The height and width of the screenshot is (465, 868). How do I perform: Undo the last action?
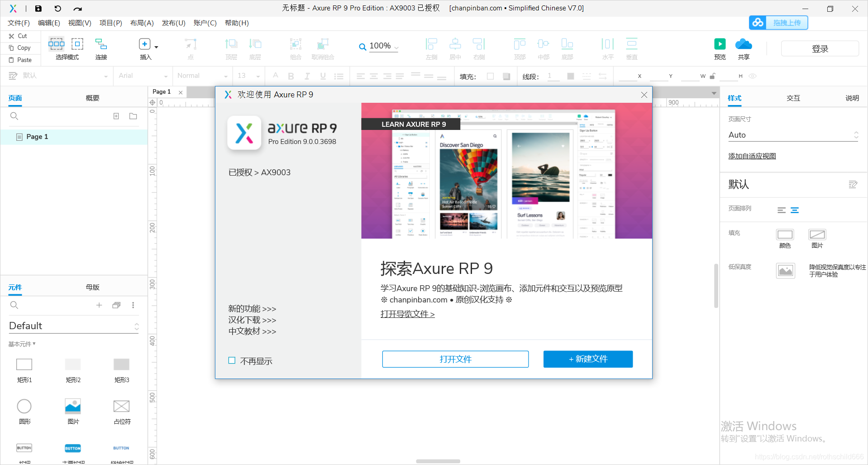[x=57, y=8]
